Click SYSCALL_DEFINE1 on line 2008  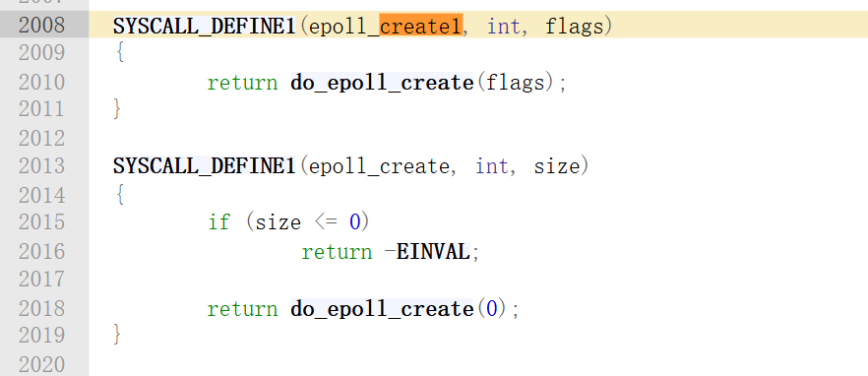[205, 26]
